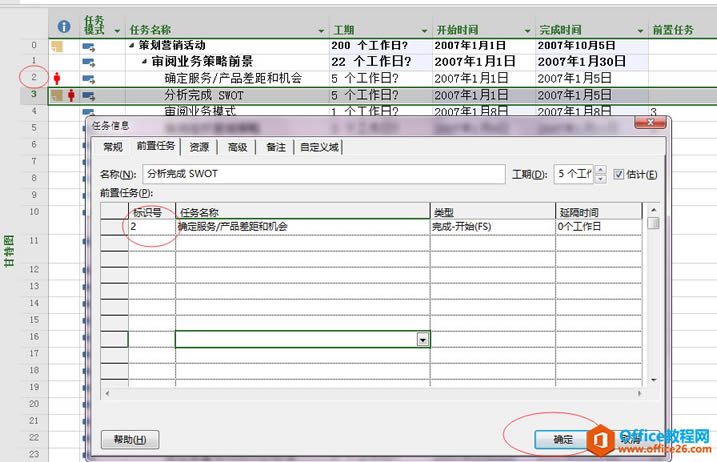Click the note icon in row 3
The image size is (717, 462).
(x=57, y=95)
